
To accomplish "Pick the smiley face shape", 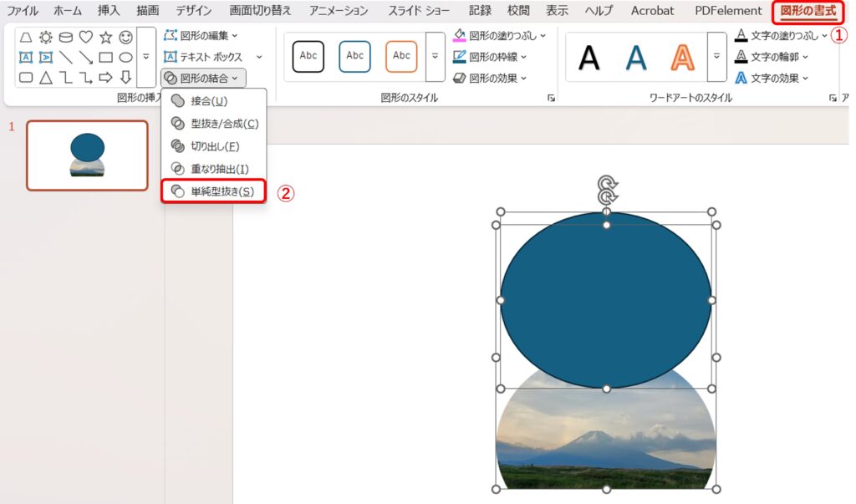I will pos(125,37).
